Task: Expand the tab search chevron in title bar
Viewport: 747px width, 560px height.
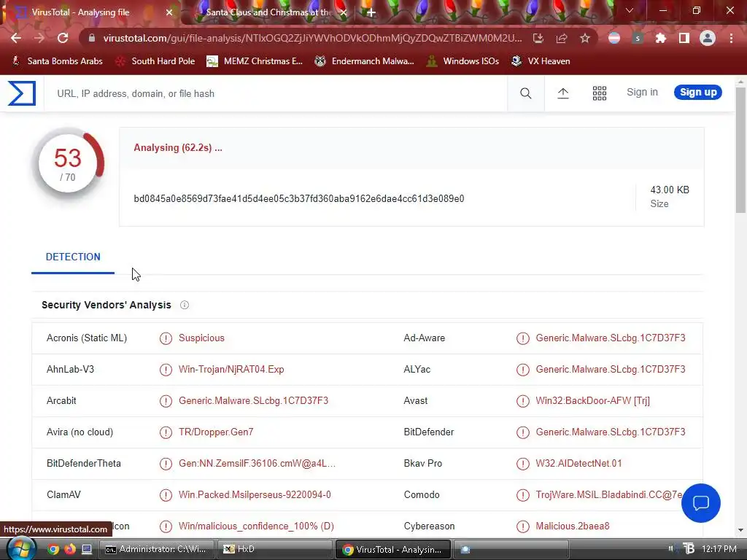Action: pos(630,10)
